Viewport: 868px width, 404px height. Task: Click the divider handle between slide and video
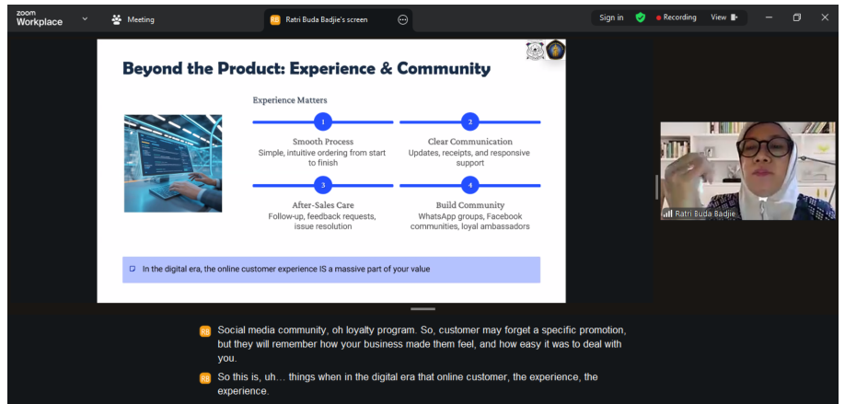coord(656,185)
